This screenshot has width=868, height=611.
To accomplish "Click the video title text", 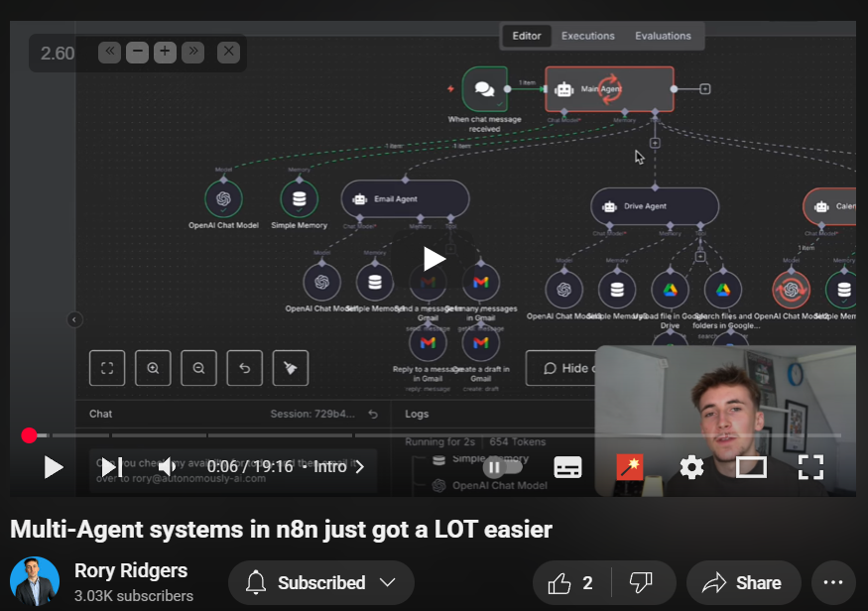I will [281, 530].
